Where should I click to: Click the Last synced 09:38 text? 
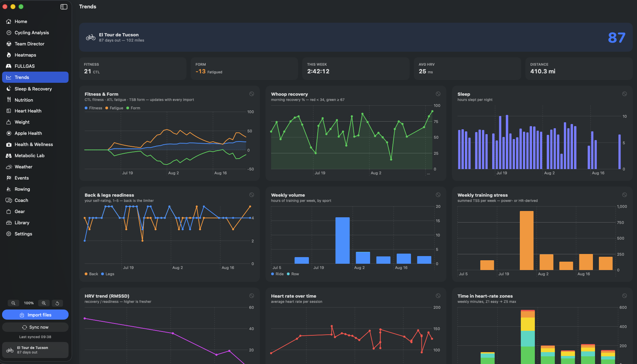coord(35,337)
